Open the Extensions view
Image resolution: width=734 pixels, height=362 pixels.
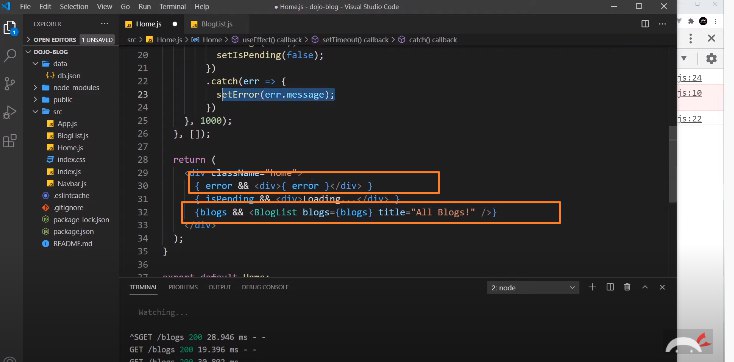click(10, 140)
